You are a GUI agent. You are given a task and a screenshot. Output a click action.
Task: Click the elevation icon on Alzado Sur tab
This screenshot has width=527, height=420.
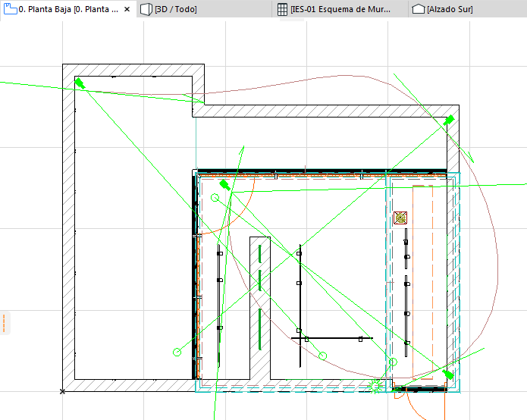[x=419, y=9]
